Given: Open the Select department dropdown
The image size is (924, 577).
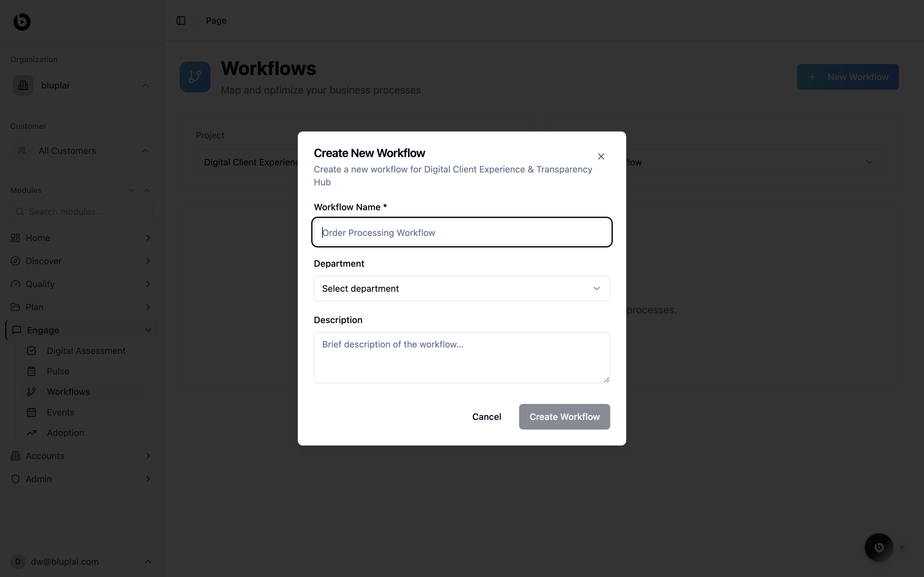Looking at the screenshot, I should [462, 288].
